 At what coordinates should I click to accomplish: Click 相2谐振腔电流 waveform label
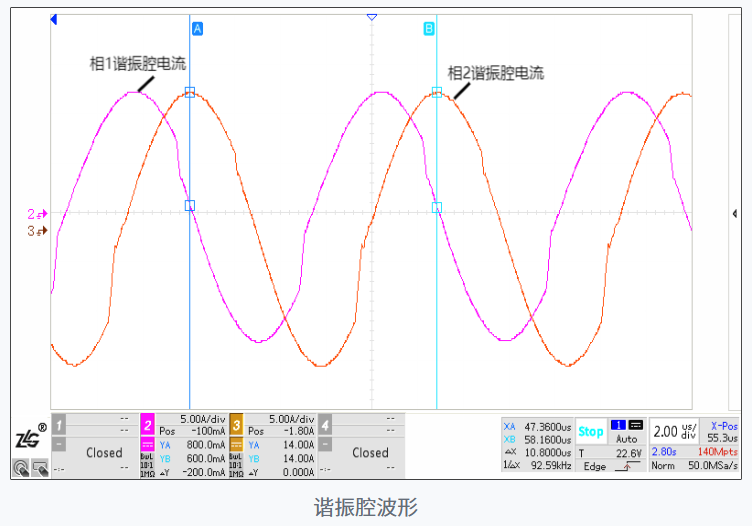pyautogui.click(x=495, y=73)
